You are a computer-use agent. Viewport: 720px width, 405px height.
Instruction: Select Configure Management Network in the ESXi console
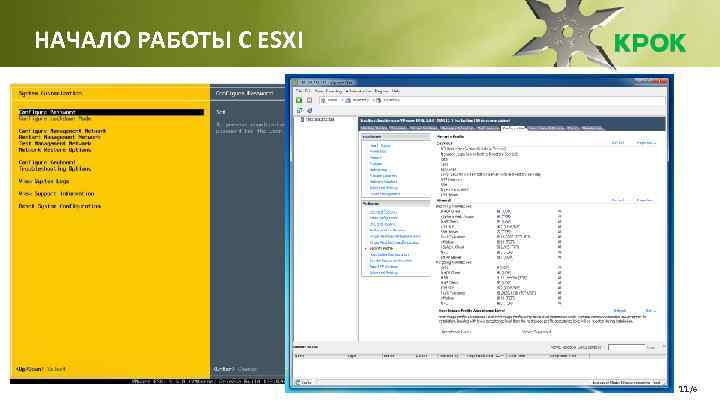click(x=62, y=131)
